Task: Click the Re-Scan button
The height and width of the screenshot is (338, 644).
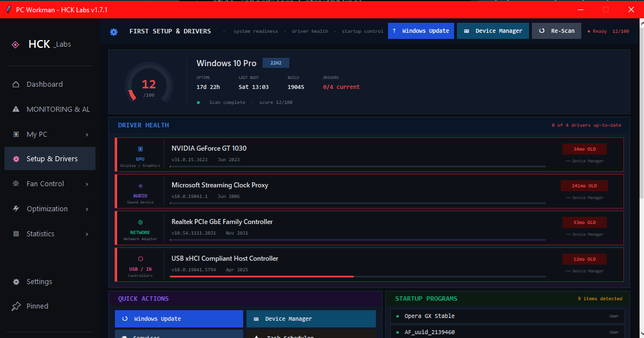Action: click(x=556, y=31)
